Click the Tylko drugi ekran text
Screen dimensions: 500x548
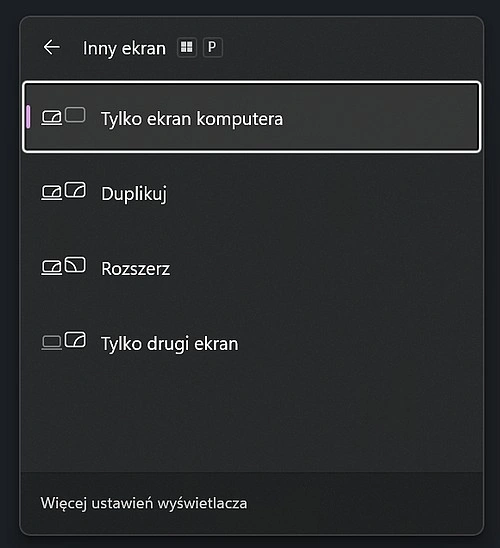(169, 344)
